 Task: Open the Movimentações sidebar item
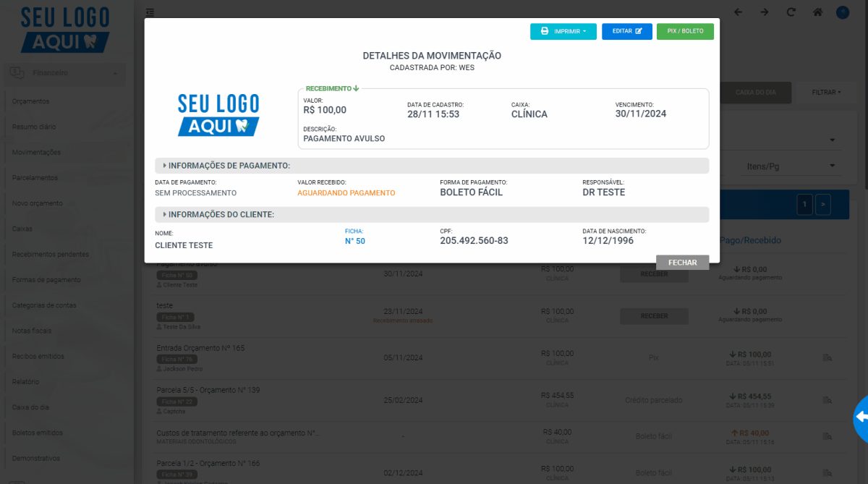[x=36, y=153]
